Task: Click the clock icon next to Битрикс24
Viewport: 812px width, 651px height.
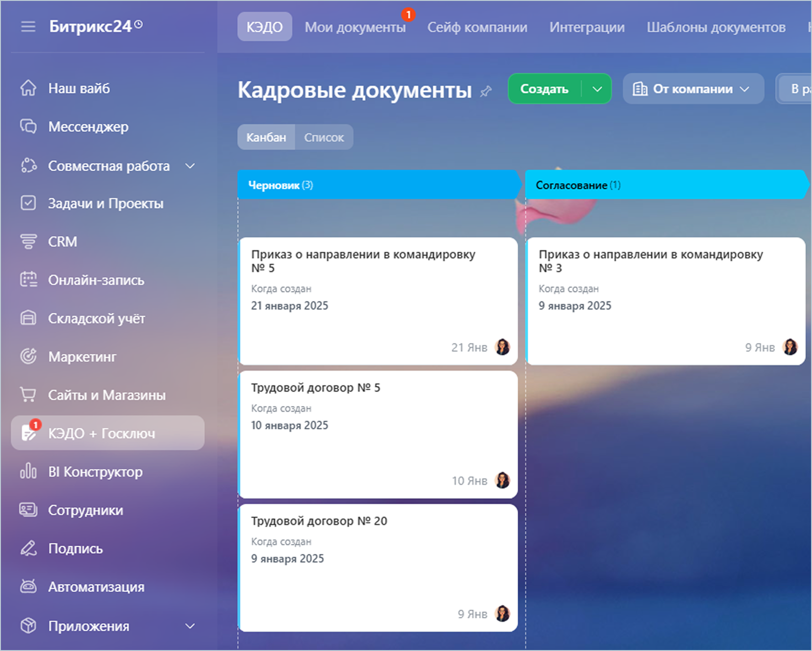Action: click(139, 24)
